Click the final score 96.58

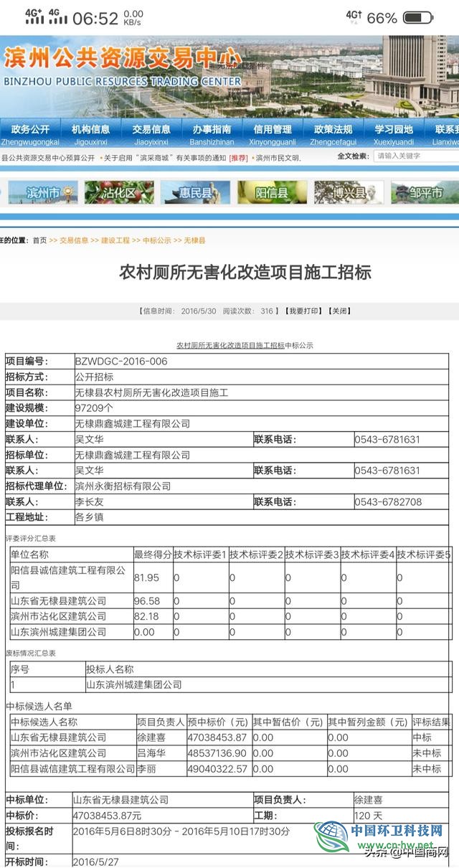tap(147, 601)
